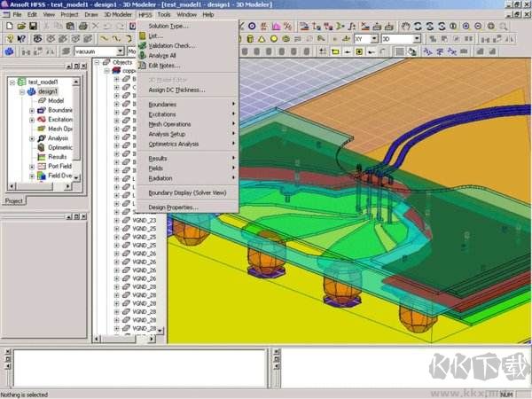The image size is (532, 399).
Task: Draw a torus with the torus icon
Action: 286,39
